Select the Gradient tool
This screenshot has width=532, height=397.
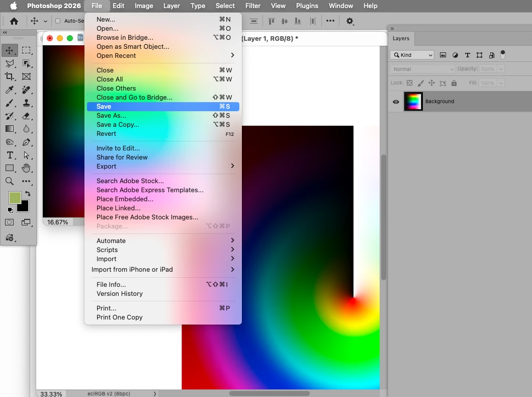pos(10,129)
